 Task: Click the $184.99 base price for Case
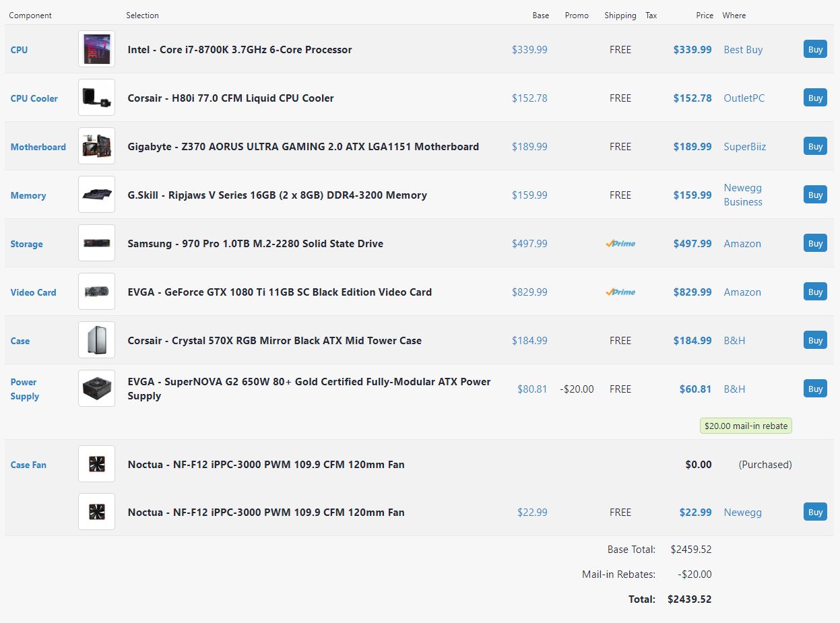point(529,340)
